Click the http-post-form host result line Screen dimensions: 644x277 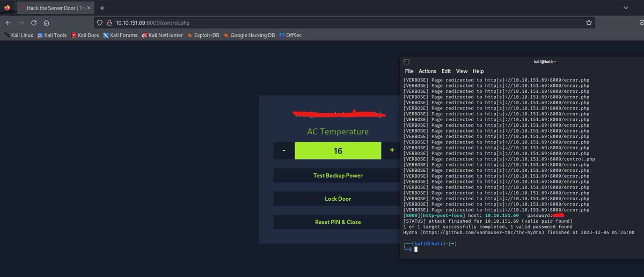tap(482, 215)
